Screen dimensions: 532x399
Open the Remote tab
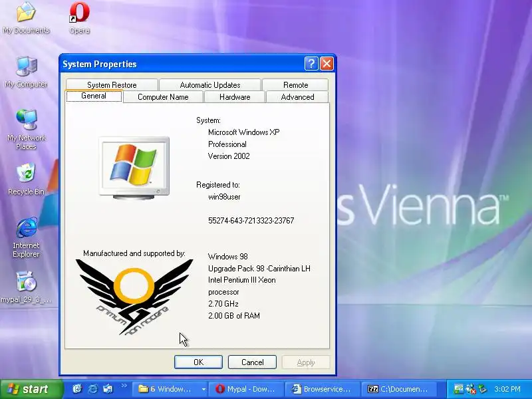pos(295,85)
